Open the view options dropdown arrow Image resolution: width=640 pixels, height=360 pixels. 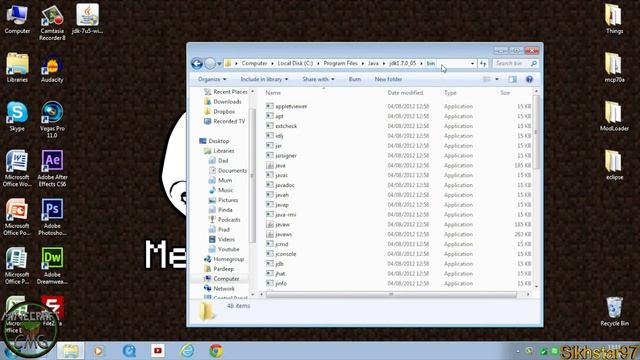click(497, 79)
